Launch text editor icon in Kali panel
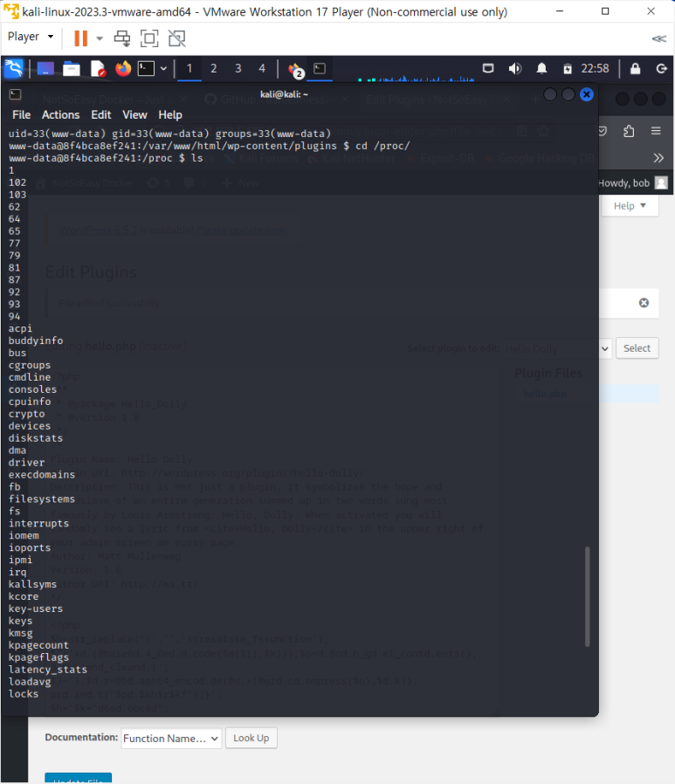 [98, 68]
